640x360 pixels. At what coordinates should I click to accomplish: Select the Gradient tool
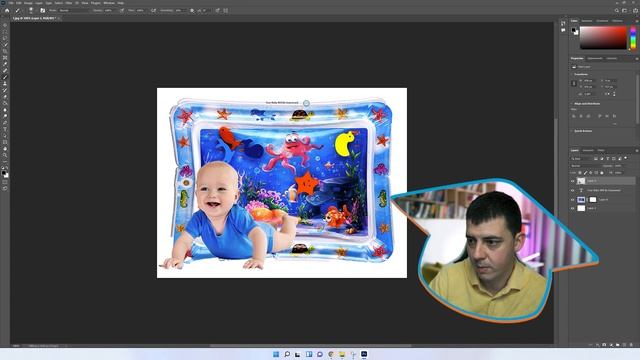(5, 103)
